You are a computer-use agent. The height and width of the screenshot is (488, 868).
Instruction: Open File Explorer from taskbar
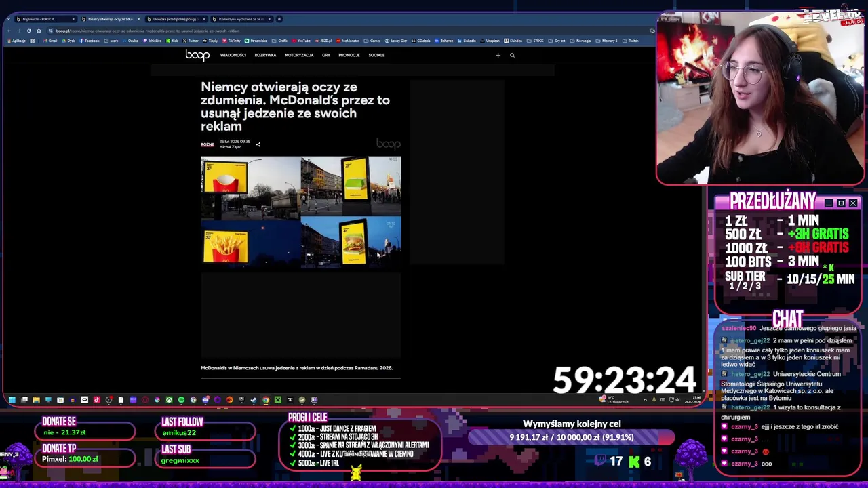pyautogui.click(x=36, y=400)
